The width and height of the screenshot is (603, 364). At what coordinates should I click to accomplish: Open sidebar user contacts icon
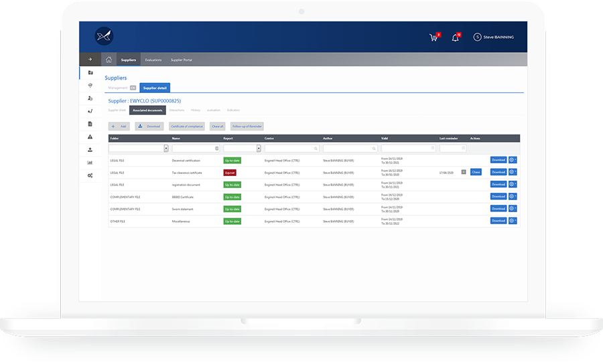pyautogui.click(x=90, y=98)
